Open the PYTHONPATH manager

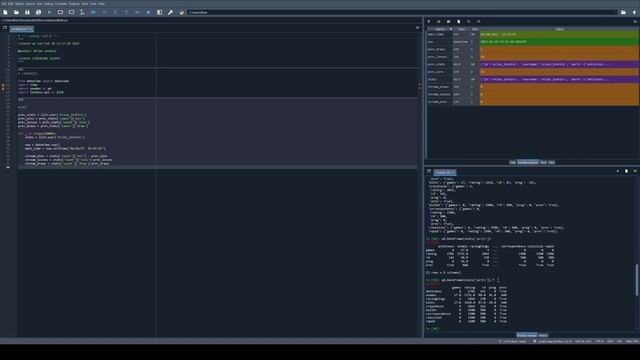pyautogui.click(x=182, y=12)
